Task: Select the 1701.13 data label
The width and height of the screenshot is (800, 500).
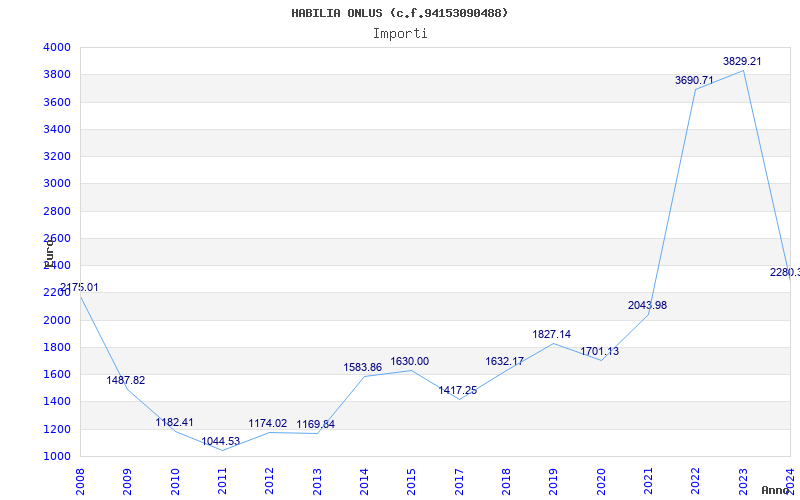Action: 599,352
